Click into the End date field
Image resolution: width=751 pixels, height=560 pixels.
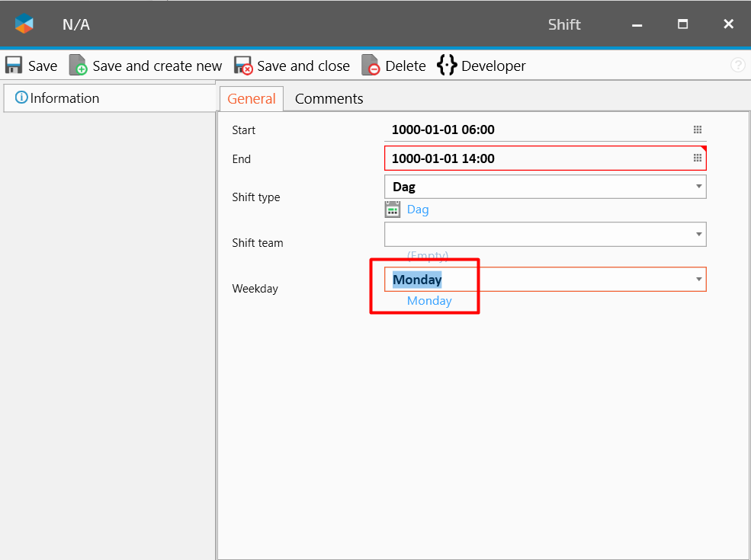534,158
